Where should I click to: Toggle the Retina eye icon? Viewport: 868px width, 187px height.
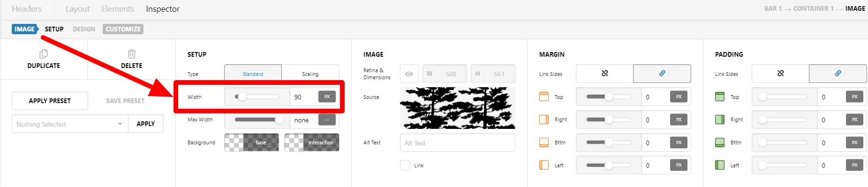pyautogui.click(x=409, y=74)
